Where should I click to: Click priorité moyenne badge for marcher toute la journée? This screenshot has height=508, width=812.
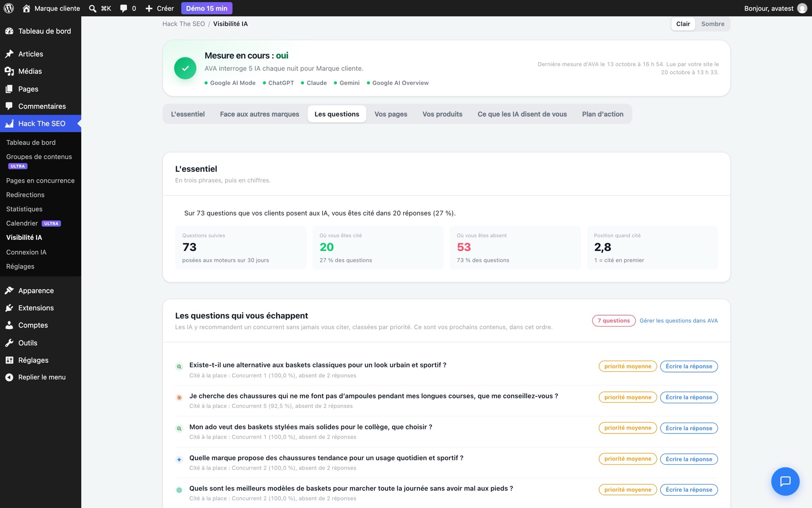click(627, 489)
